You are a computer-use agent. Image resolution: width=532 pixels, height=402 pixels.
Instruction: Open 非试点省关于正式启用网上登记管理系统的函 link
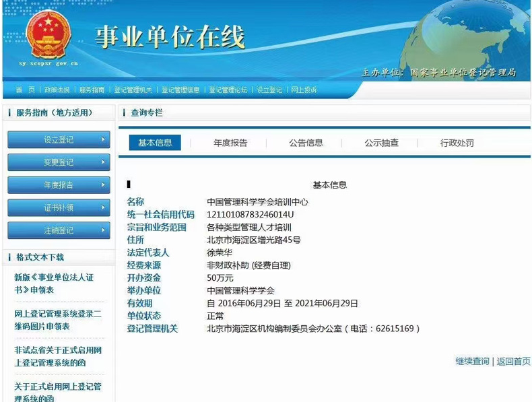[58, 356]
